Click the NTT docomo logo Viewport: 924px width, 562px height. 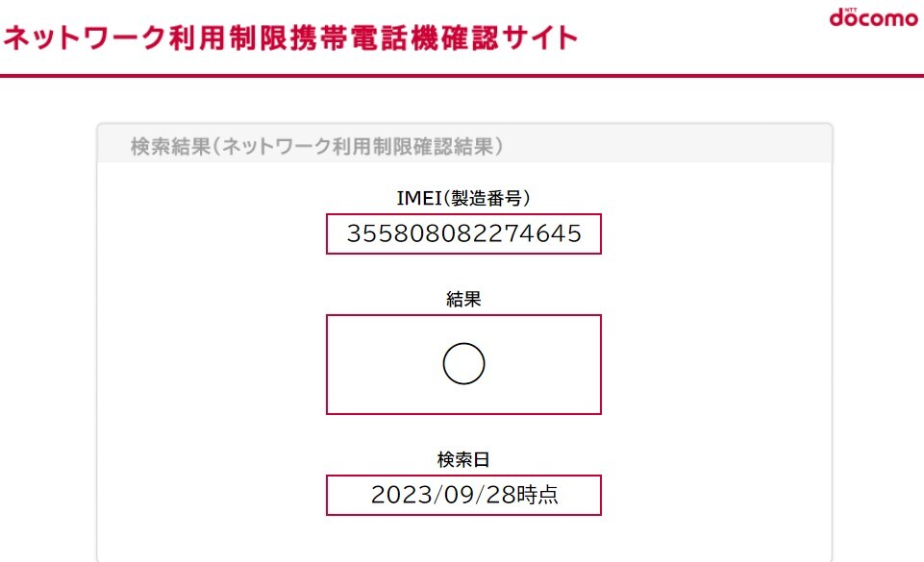pyautogui.click(x=872, y=18)
